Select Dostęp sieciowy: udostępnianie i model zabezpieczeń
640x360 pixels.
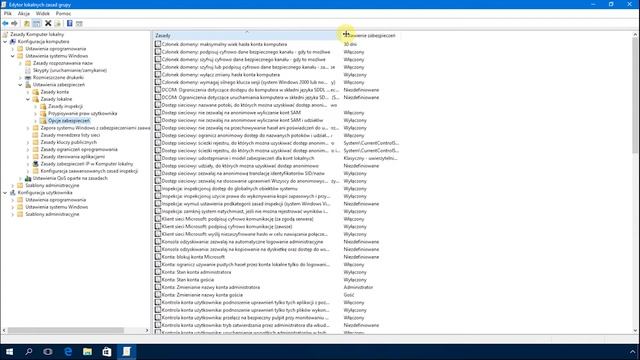(x=238, y=158)
